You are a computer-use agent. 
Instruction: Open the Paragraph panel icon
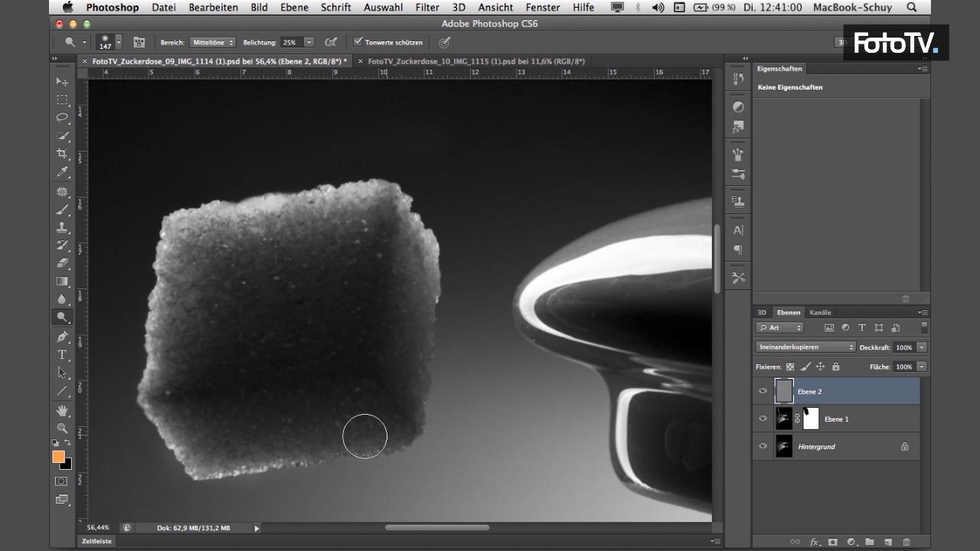pos(738,249)
